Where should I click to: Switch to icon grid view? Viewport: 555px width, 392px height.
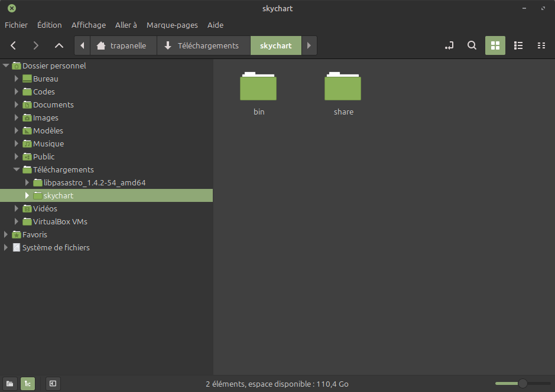pos(495,45)
